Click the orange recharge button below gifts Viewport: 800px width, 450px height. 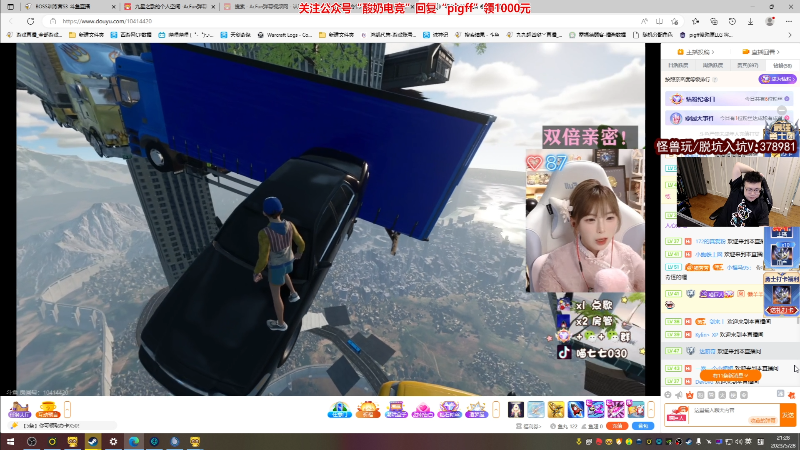617,426
